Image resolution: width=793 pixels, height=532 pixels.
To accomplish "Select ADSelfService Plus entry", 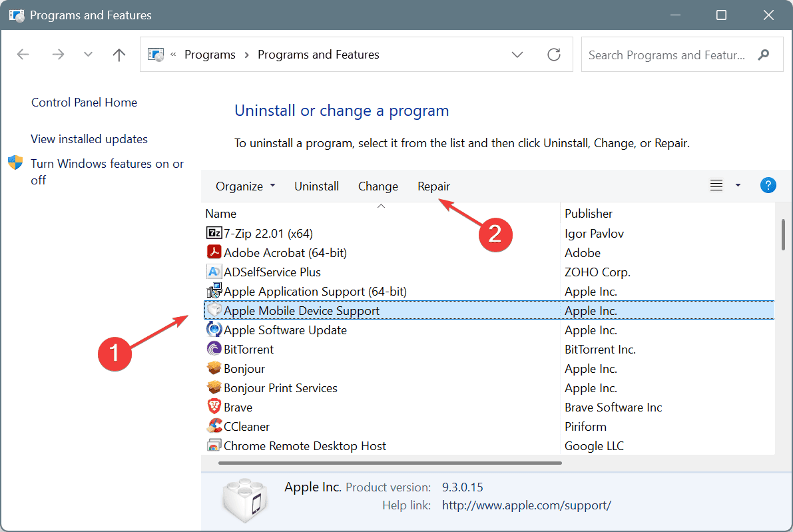I will pyautogui.click(x=272, y=272).
